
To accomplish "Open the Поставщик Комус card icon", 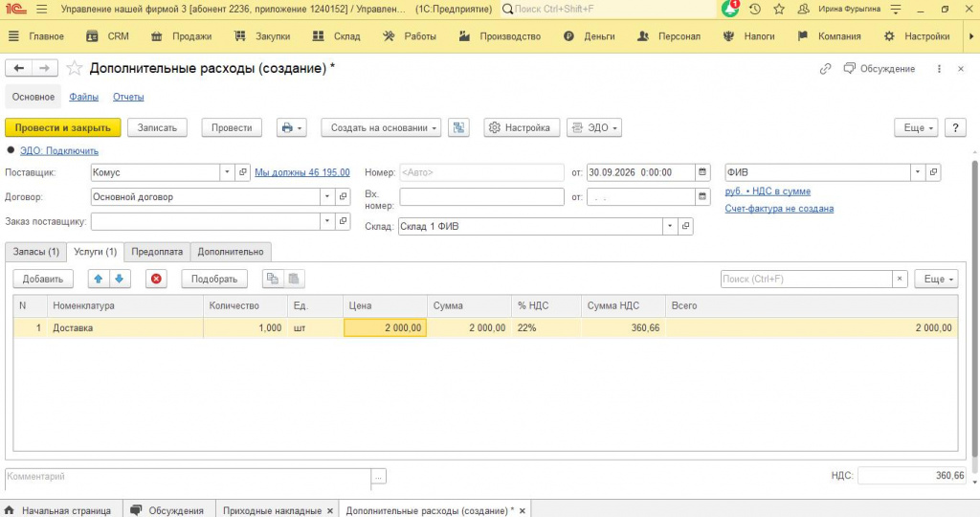I will point(243,172).
